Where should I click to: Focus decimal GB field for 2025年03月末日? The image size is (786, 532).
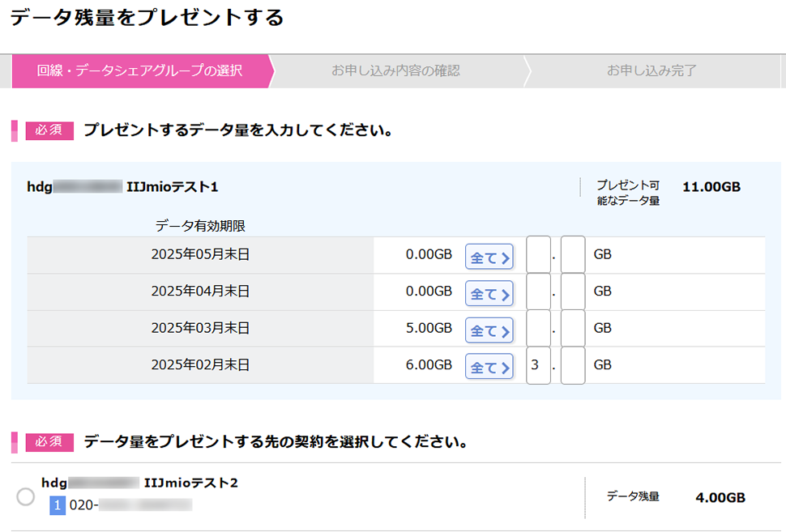(x=573, y=328)
